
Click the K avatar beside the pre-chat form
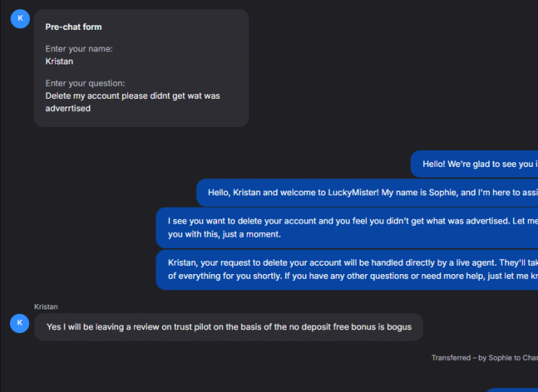click(20, 18)
